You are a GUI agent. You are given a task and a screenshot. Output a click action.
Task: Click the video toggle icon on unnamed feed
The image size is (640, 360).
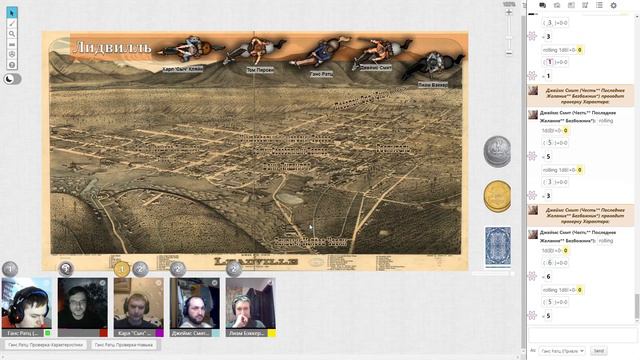coord(102,283)
